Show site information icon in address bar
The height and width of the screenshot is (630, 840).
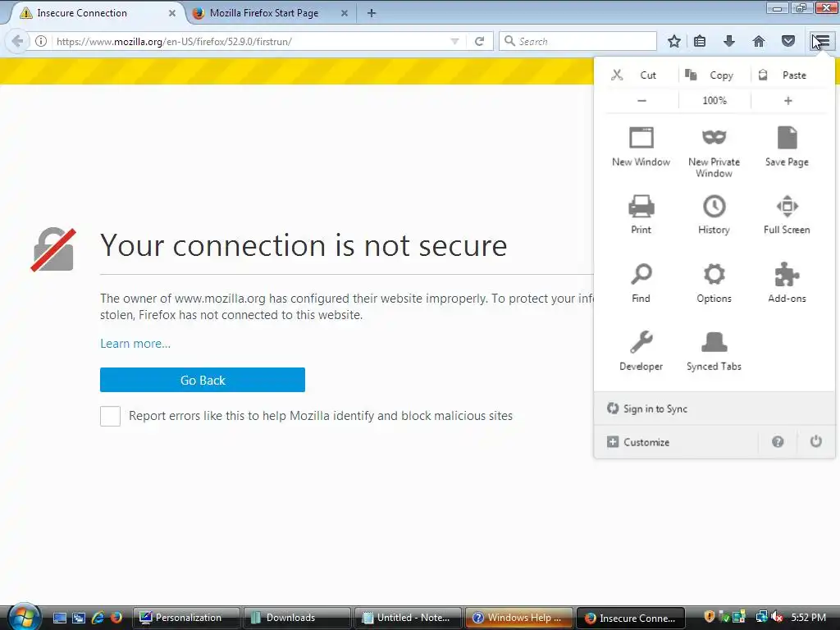(41, 41)
